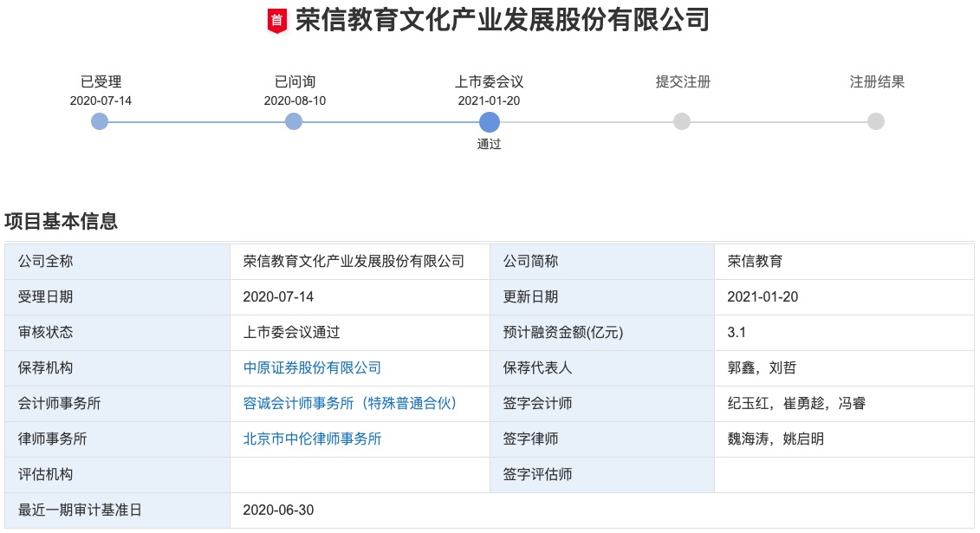Image resolution: width=980 pixels, height=533 pixels.
Task: Click the 签字会计师 label cell
Action: click(602, 403)
